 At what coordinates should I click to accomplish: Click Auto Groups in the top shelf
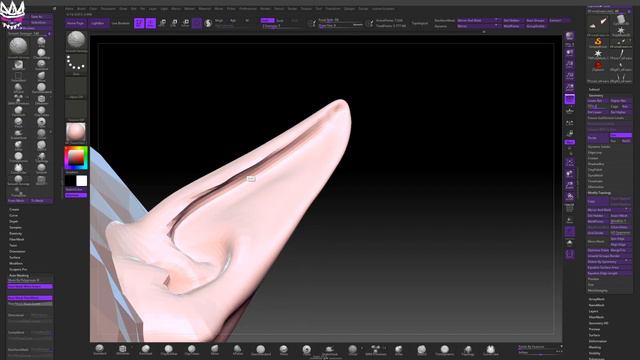(535, 20)
